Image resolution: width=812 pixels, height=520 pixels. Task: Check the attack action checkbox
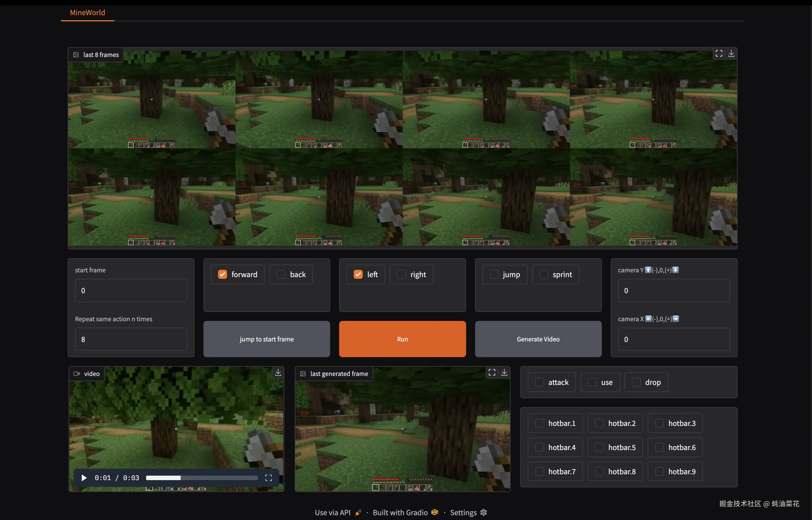coord(539,382)
